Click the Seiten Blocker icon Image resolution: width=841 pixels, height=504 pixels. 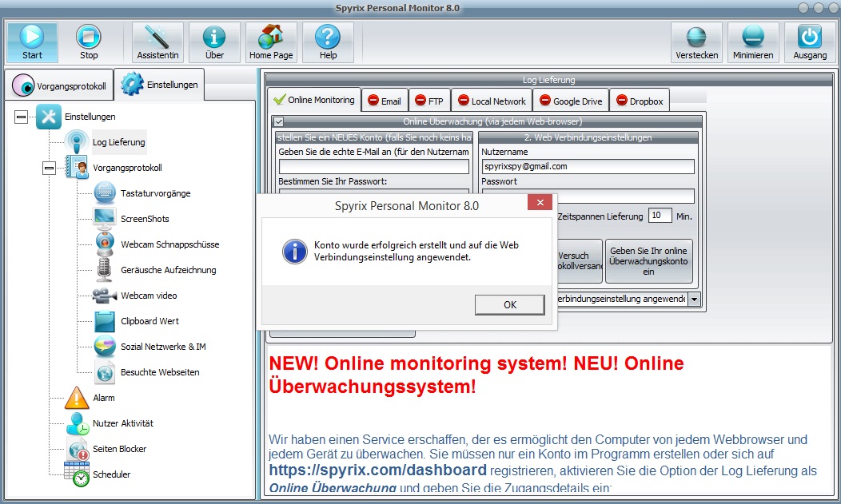pyautogui.click(x=78, y=448)
